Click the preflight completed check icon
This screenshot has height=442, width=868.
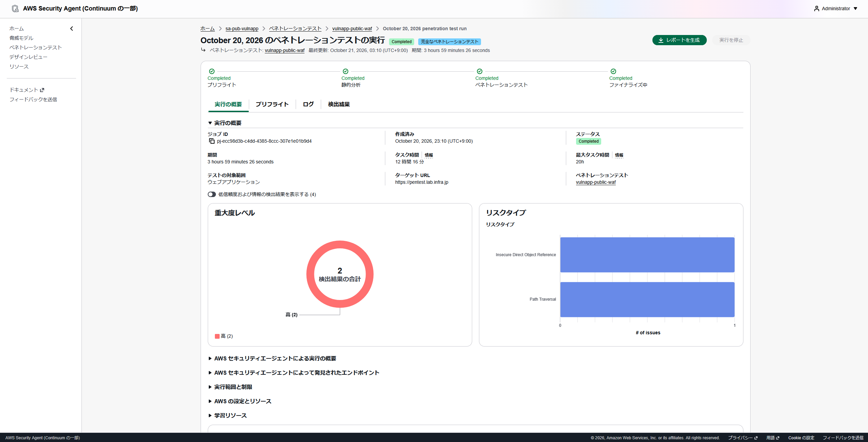212,71
